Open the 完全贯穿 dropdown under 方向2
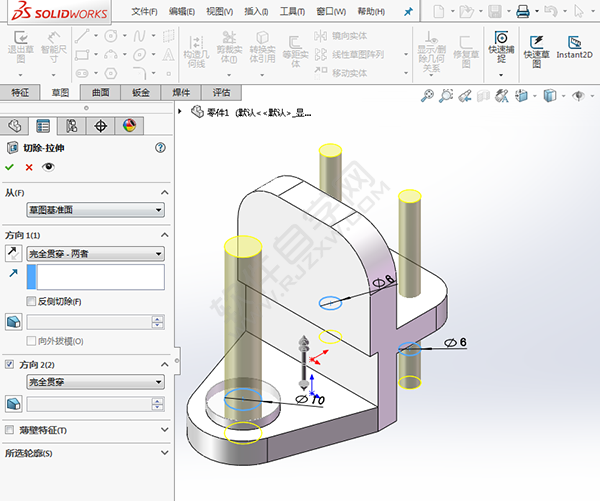The height and width of the screenshot is (501, 600). click(x=96, y=382)
